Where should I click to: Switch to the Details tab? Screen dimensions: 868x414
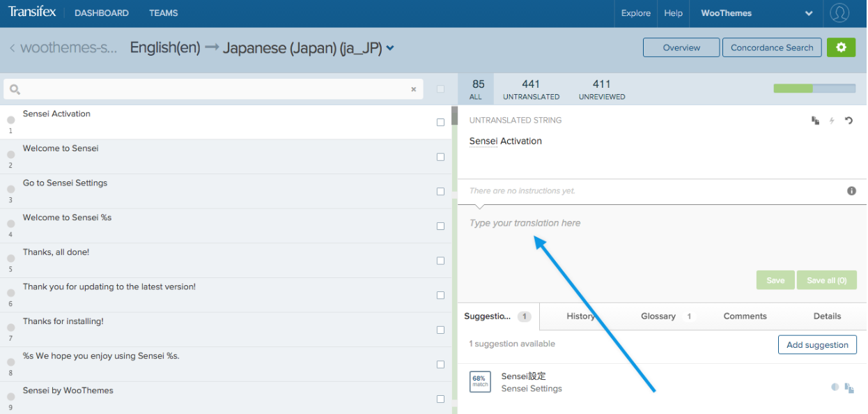tap(827, 316)
